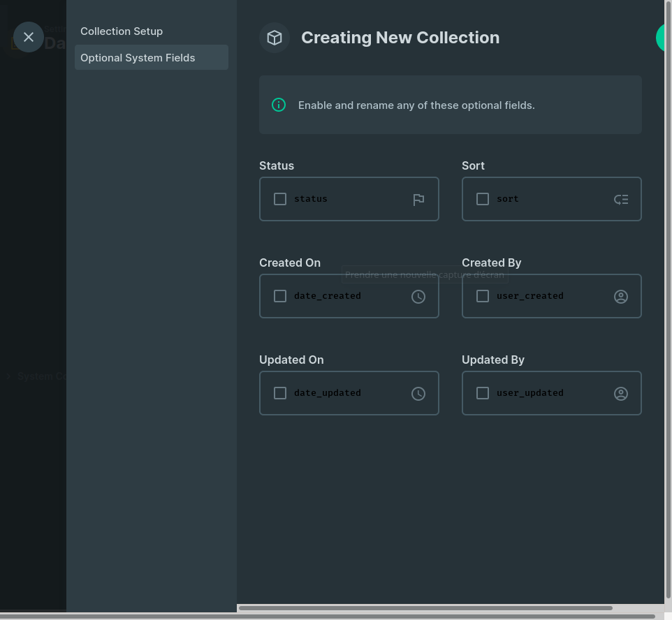Viewport: 672px width, 620px height.
Task: Click the info text about optional fields
Action: 416,105
